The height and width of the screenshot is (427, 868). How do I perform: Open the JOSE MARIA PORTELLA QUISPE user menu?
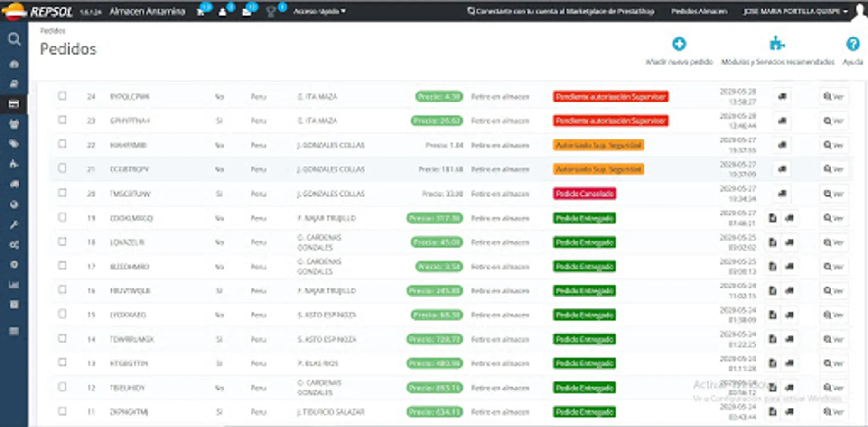[x=795, y=11]
